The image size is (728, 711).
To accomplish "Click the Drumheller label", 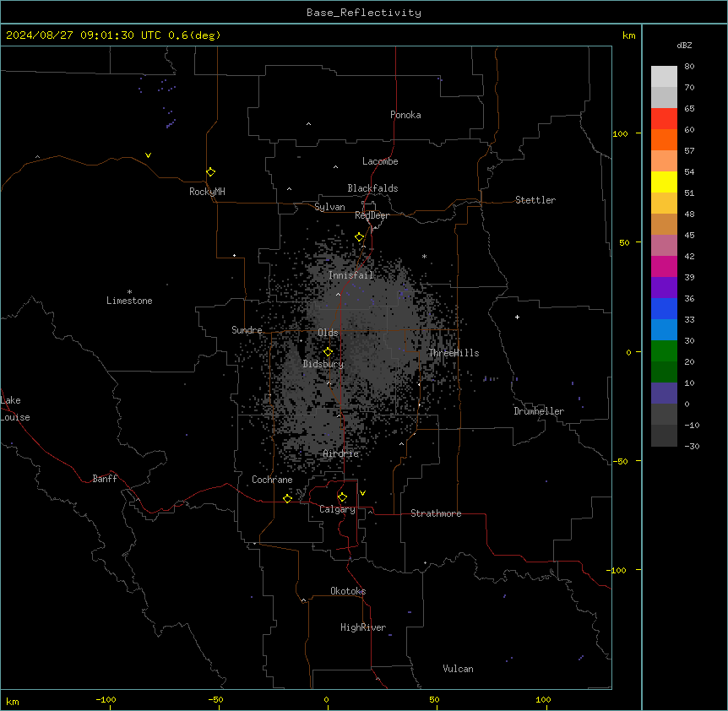I will click(x=539, y=411).
